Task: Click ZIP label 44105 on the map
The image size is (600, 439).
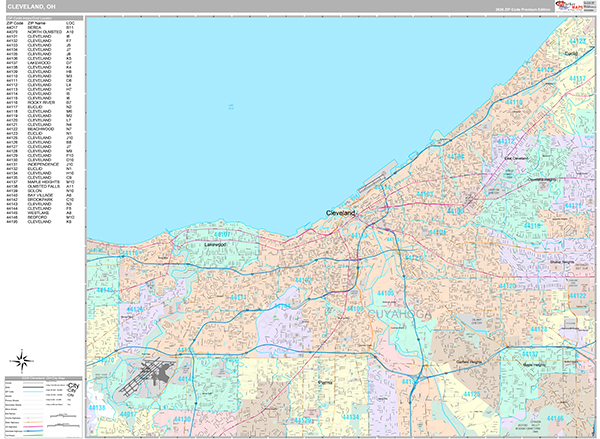Action: coord(386,293)
